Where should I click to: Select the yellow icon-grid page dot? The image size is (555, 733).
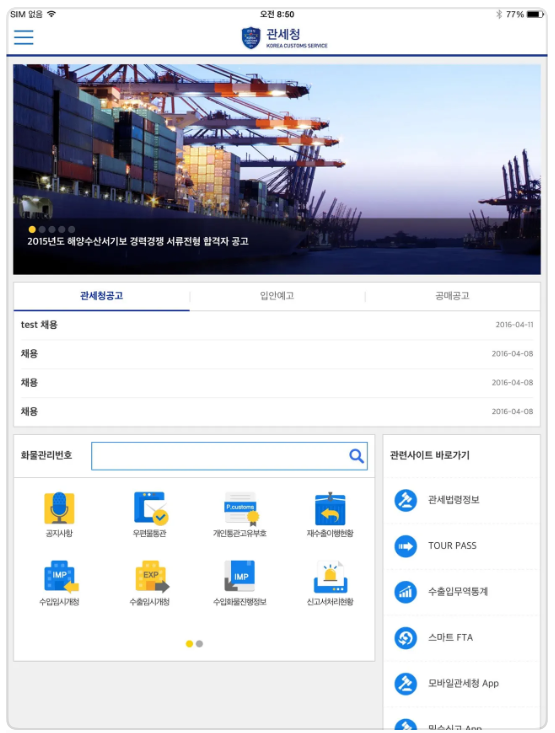click(x=189, y=644)
